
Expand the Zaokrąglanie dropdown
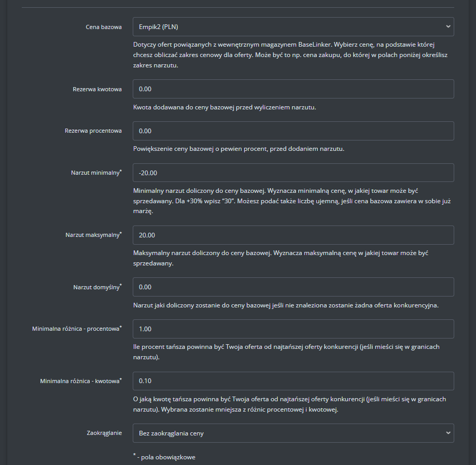[293, 433]
